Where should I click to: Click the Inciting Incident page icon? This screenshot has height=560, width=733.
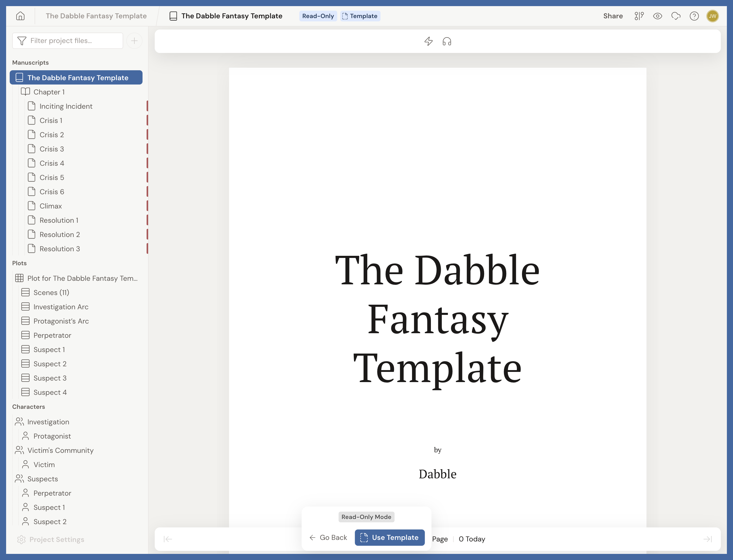[x=31, y=106]
